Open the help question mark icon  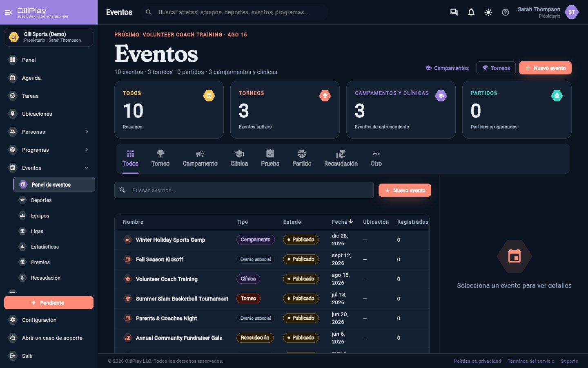[506, 12]
